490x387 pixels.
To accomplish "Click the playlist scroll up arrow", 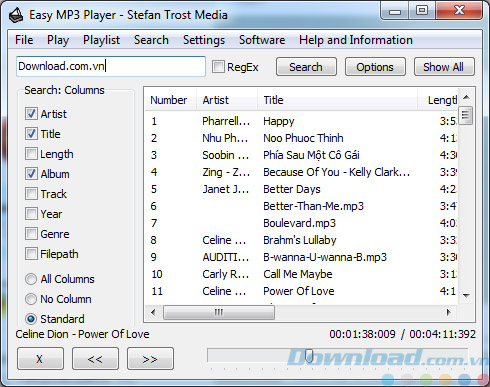I will 466,97.
